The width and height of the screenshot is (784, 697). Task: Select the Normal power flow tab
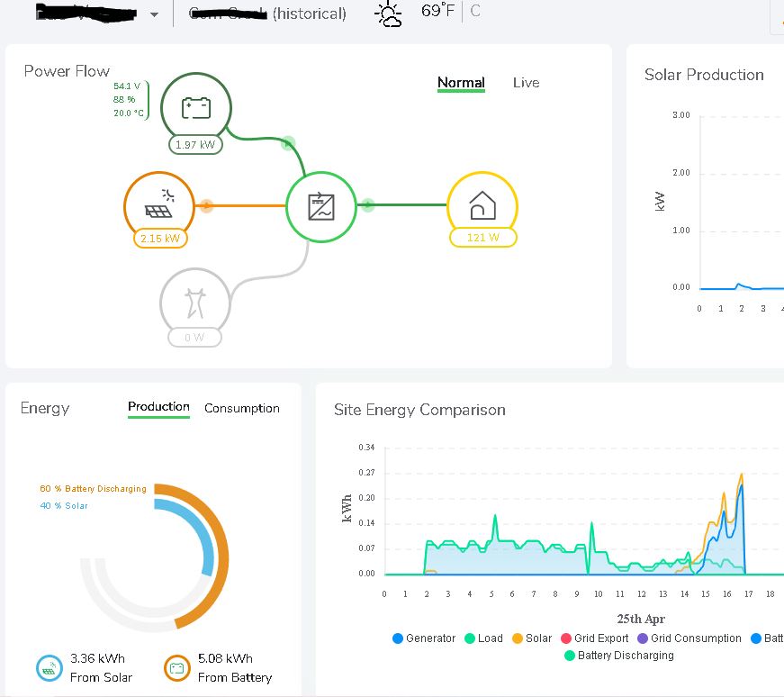click(x=461, y=83)
